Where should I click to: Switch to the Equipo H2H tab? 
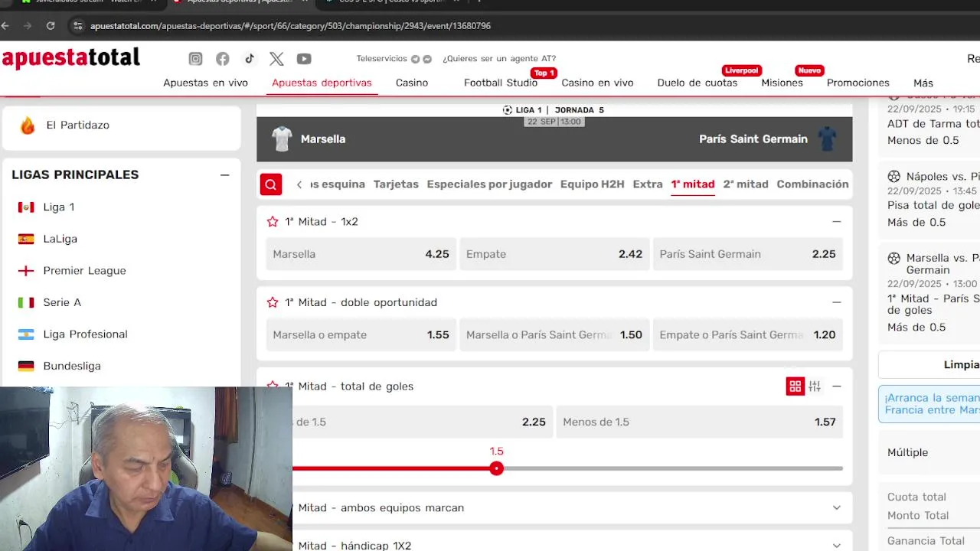pos(592,184)
